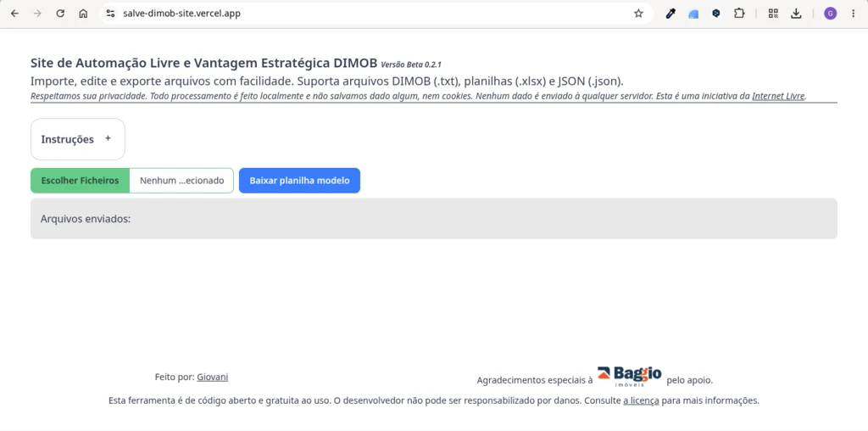Click the Baggio imóveis logo
The image size is (868, 431).
click(x=630, y=376)
